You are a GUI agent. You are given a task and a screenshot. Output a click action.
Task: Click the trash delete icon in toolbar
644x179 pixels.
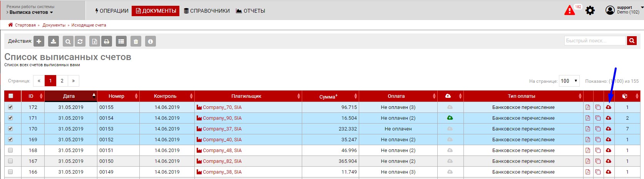click(x=136, y=41)
